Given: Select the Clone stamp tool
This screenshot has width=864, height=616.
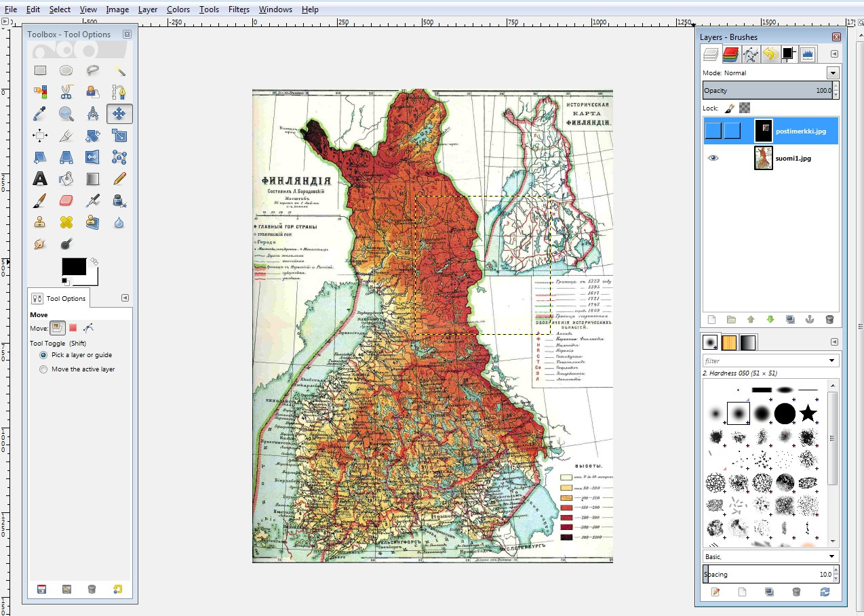Looking at the screenshot, I should [40, 222].
